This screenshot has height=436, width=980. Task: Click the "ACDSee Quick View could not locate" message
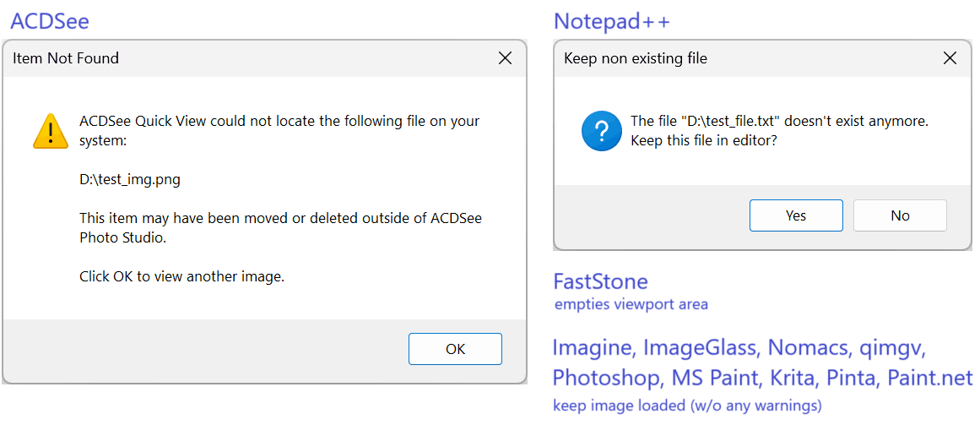click(x=279, y=121)
